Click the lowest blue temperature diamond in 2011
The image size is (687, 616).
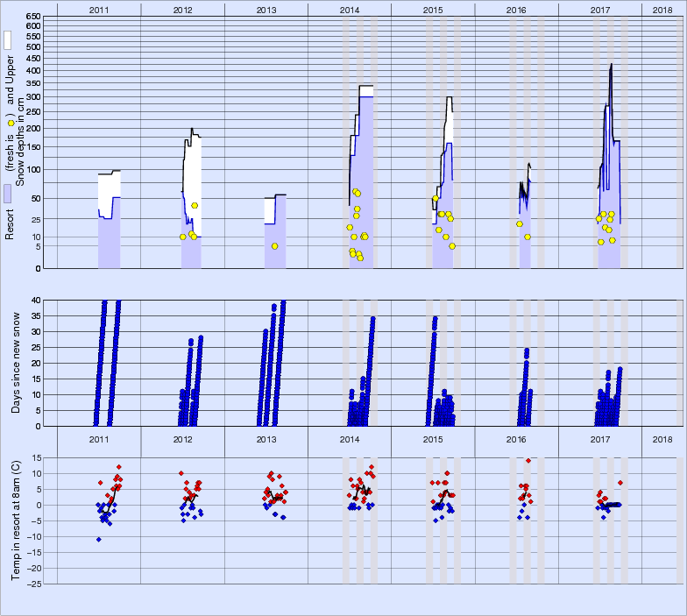[99, 539]
